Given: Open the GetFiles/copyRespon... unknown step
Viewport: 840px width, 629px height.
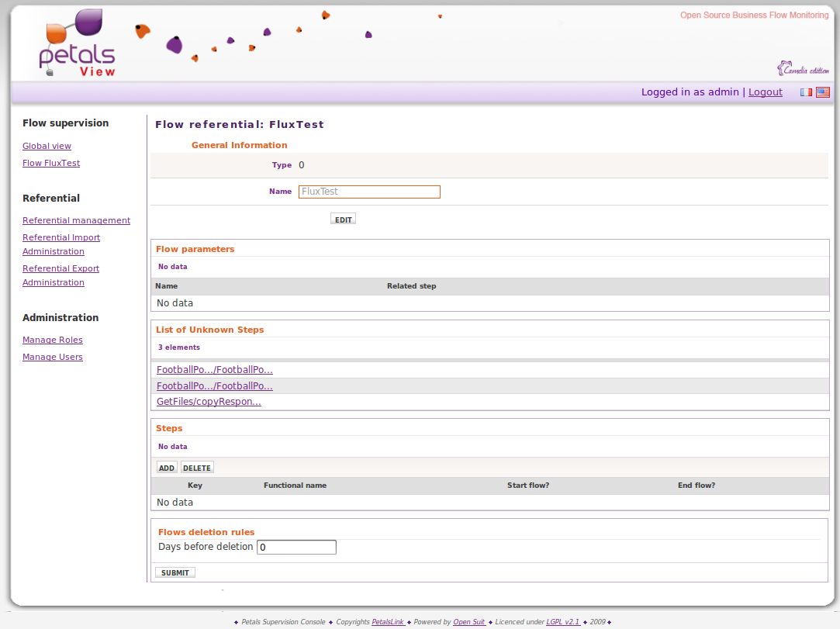Looking at the screenshot, I should [209, 402].
